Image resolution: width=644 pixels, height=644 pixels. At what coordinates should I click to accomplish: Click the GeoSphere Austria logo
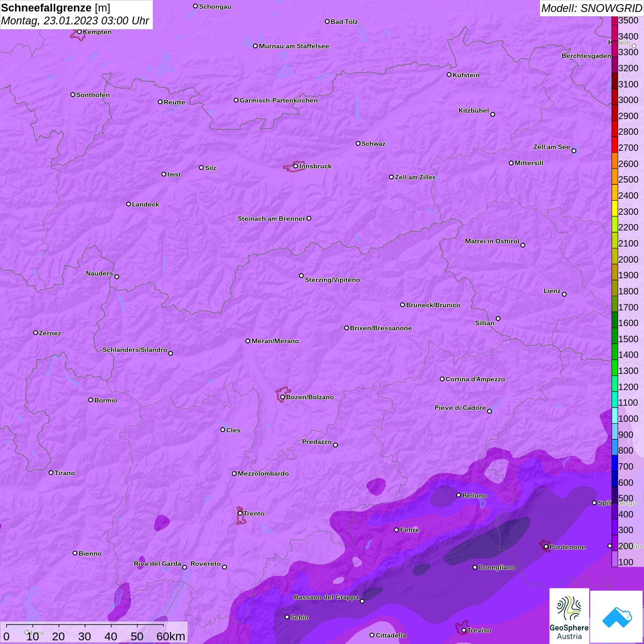pyautogui.click(x=569, y=615)
